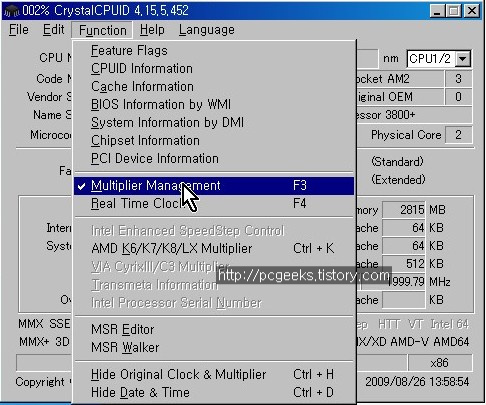Launch the MSR Editor
This screenshot has width=486, height=405.
pos(214,330)
